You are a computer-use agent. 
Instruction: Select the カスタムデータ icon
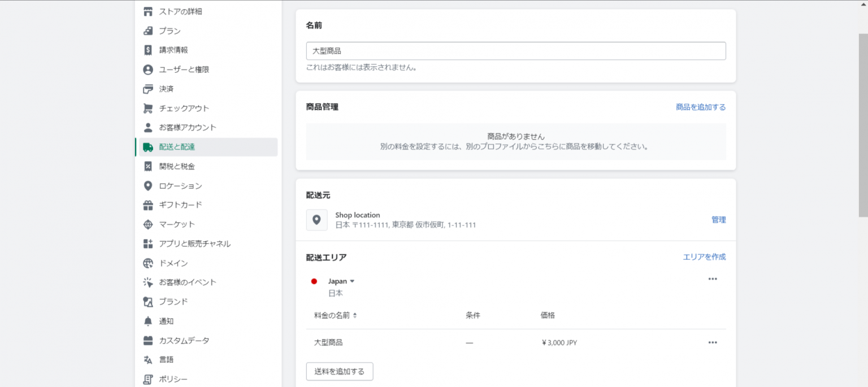point(148,340)
